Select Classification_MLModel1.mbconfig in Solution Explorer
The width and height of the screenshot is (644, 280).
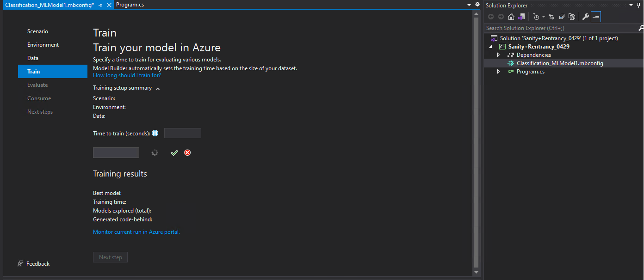tap(560, 63)
